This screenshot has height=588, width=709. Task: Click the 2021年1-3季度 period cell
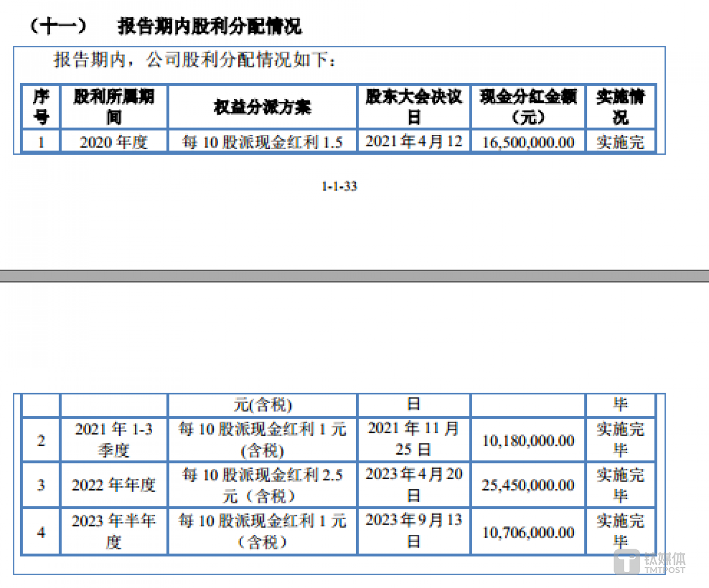click(x=114, y=439)
